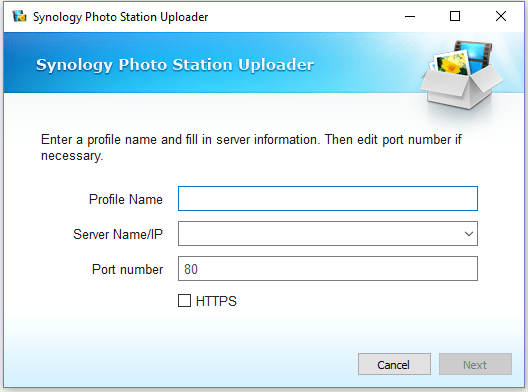528x392 pixels.
Task: Click the banner heading "Synology Photo Station Uploader"
Action: click(x=175, y=65)
